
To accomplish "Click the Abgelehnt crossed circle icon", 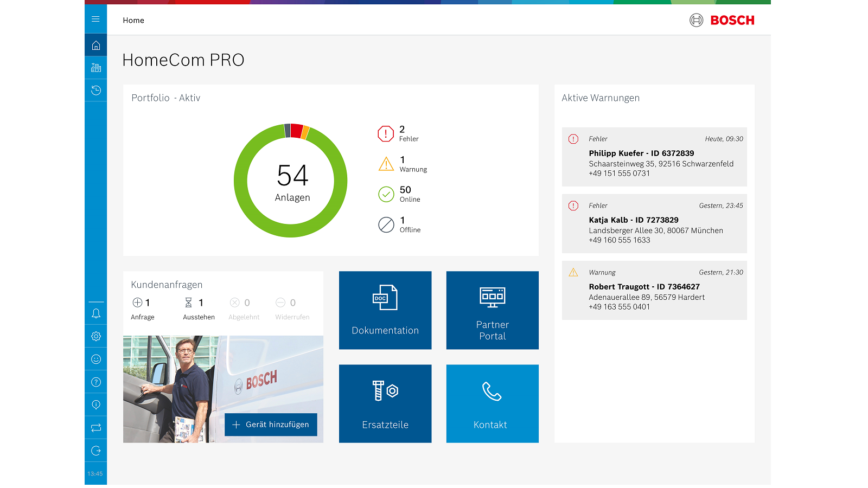I will point(234,303).
